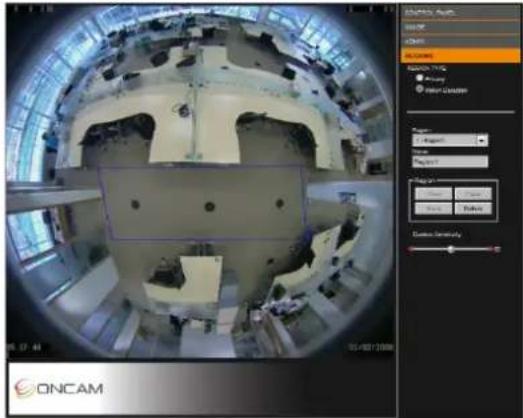Click the top-right button in Region group
Viewport: 523px width, 418px height.
tap(473, 194)
